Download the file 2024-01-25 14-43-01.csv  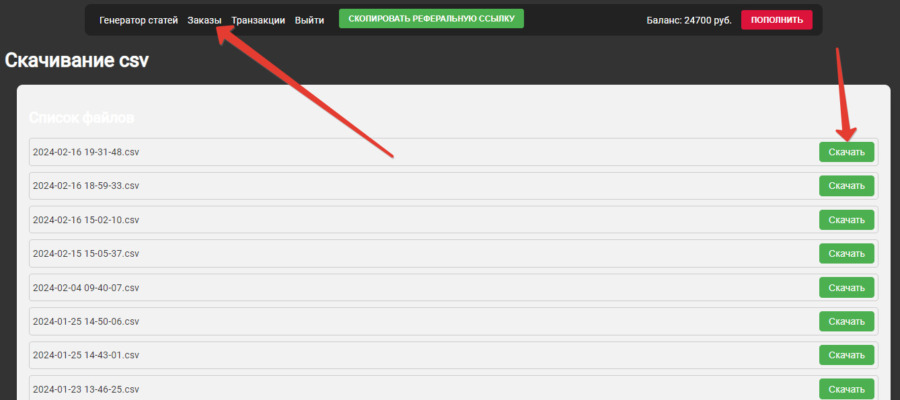[x=846, y=355]
